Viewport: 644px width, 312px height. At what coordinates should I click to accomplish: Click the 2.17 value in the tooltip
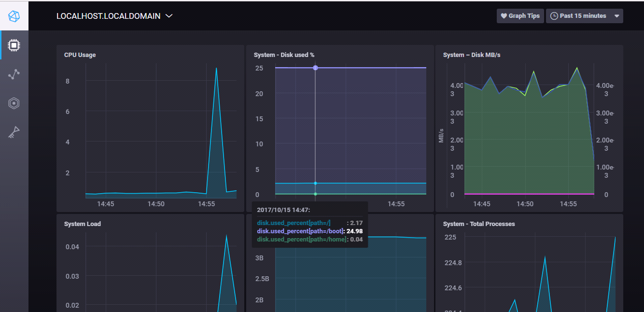[356, 223]
